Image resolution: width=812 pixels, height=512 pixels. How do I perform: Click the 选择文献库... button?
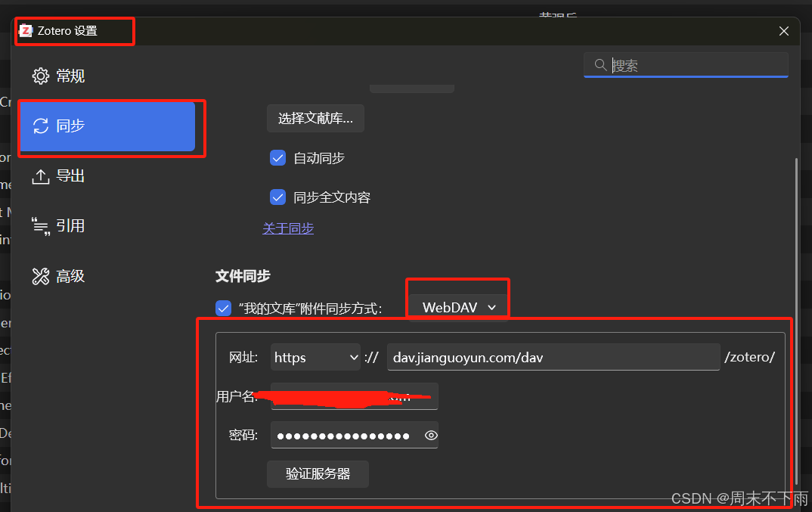coord(315,119)
